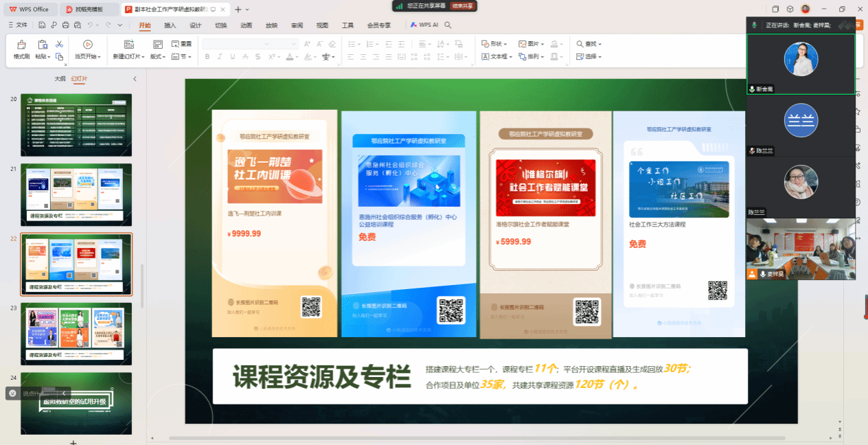Click the Reset (重置) slide icon
This screenshot has width=868, height=445.
[182, 44]
